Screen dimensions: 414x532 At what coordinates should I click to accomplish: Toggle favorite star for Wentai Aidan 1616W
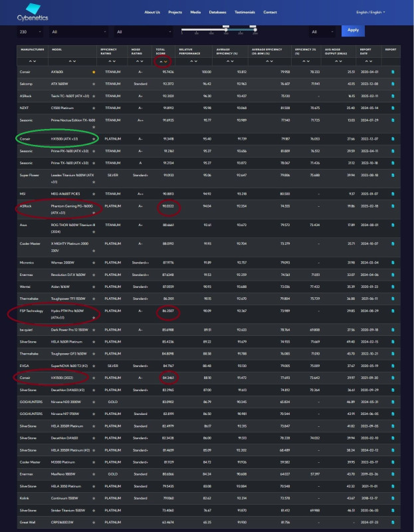point(94,287)
